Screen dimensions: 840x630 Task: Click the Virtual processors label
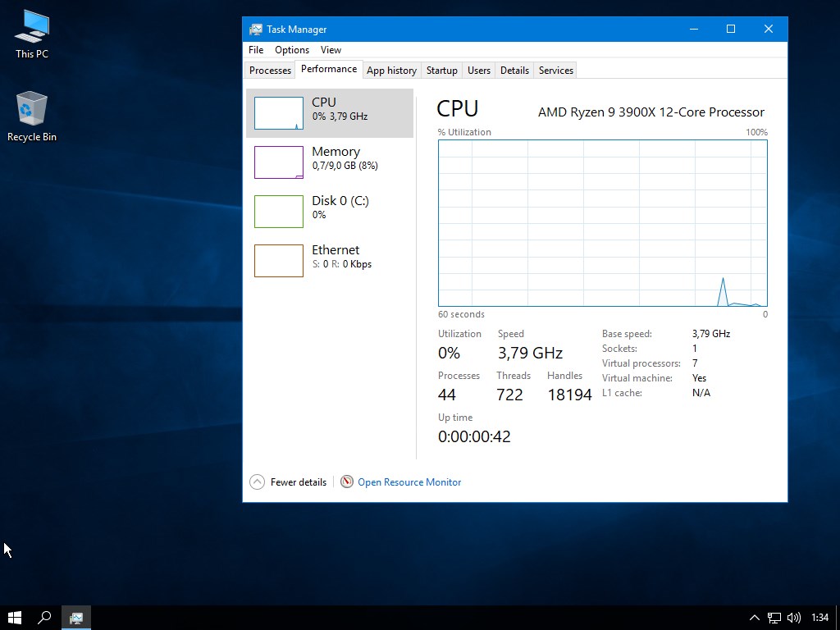coord(641,363)
